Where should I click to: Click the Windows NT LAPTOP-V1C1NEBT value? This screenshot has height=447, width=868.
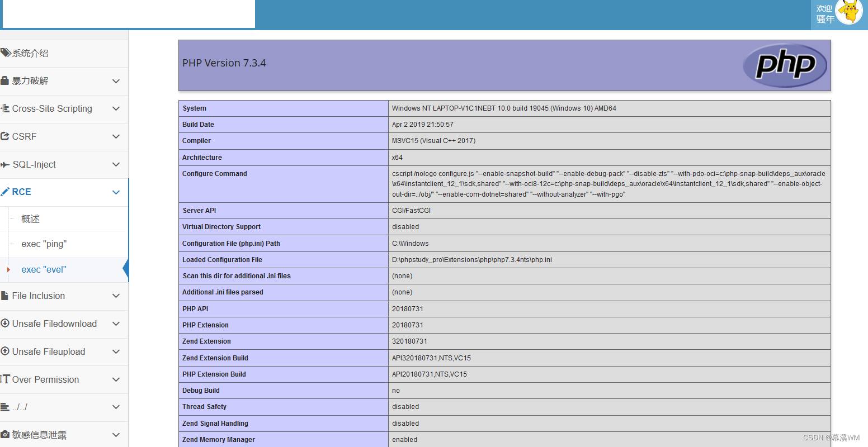pos(504,108)
